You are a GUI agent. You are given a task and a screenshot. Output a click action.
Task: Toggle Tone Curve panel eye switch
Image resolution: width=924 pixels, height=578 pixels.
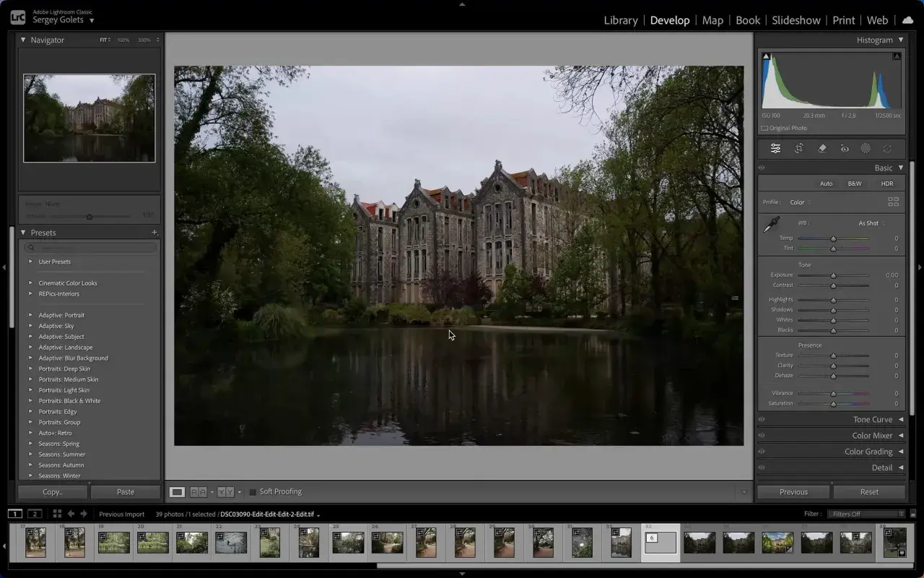coord(762,419)
